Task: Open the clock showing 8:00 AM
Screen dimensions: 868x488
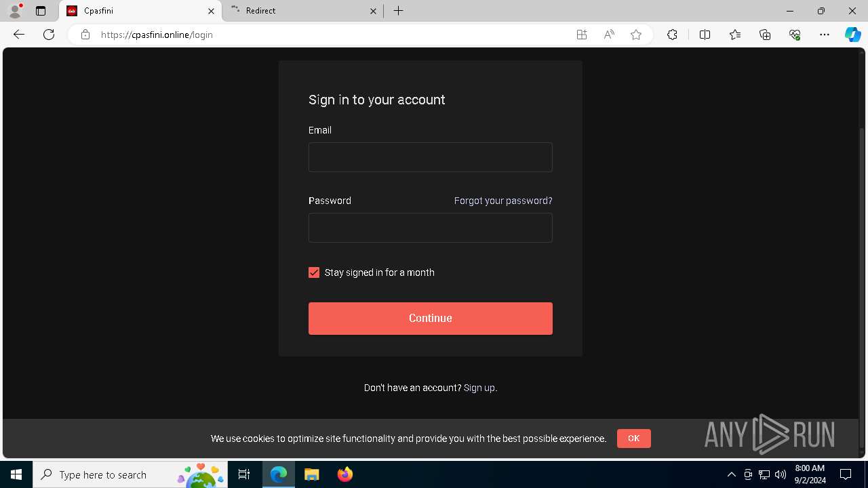Action: (x=810, y=474)
